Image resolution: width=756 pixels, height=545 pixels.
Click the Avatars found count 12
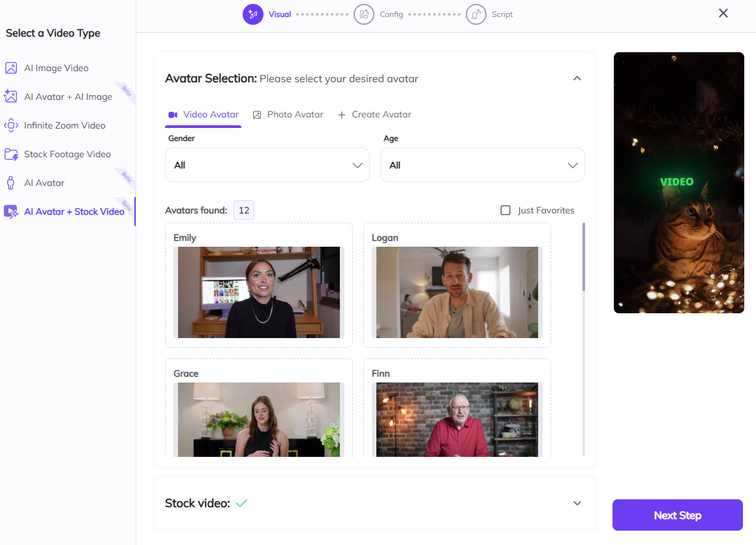[x=244, y=210]
